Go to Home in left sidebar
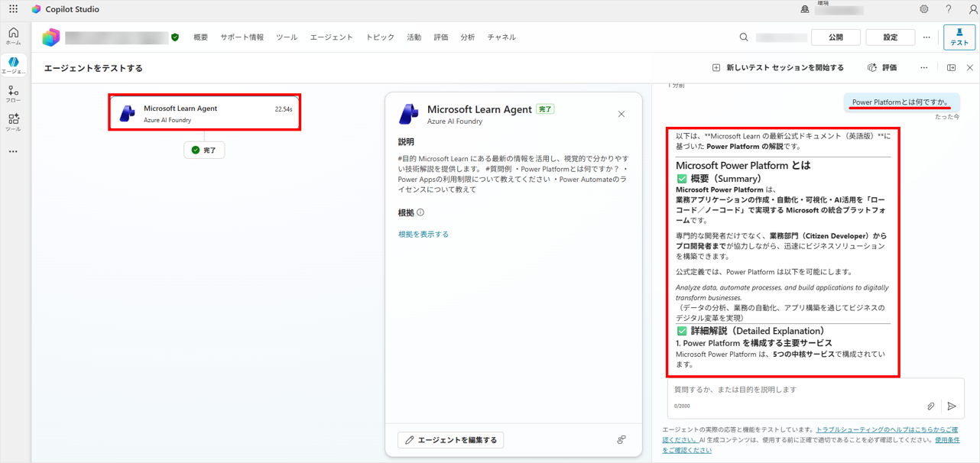 pos(13,36)
